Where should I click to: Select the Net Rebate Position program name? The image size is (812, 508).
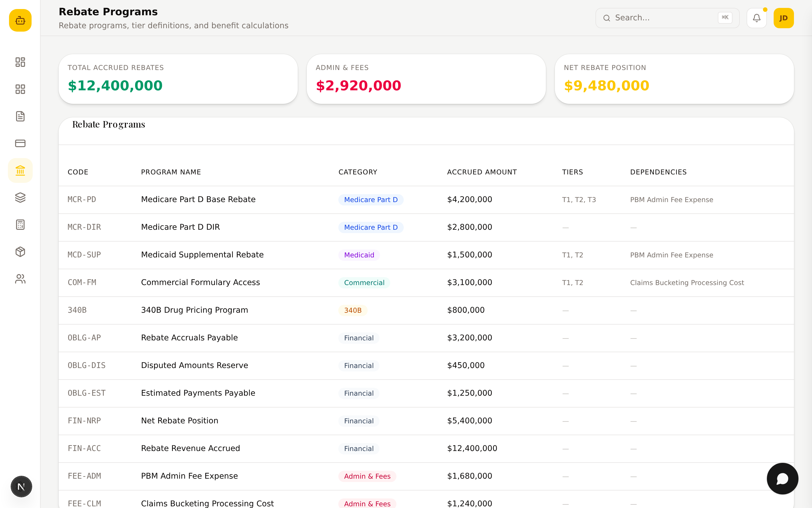click(x=180, y=421)
